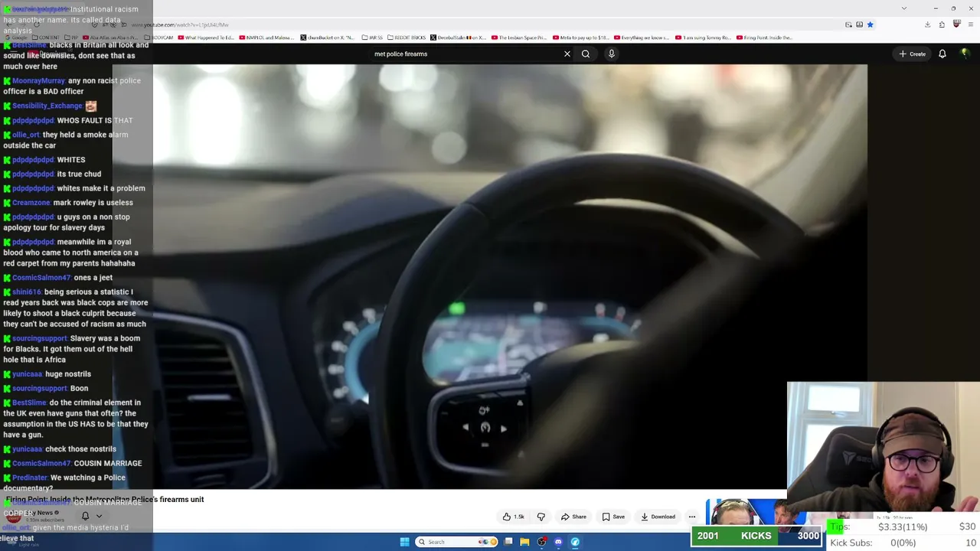
Task: Start voice search with the microphone icon
Action: (611, 54)
